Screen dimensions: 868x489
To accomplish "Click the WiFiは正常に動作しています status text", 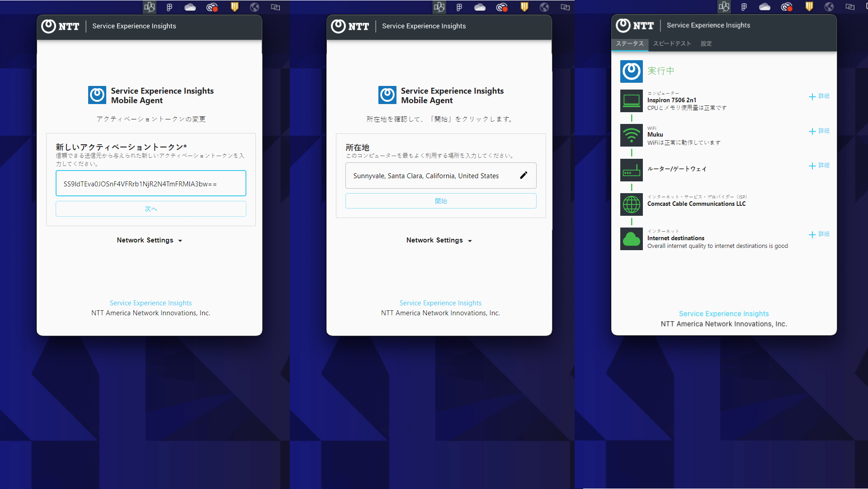I will [x=684, y=143].
